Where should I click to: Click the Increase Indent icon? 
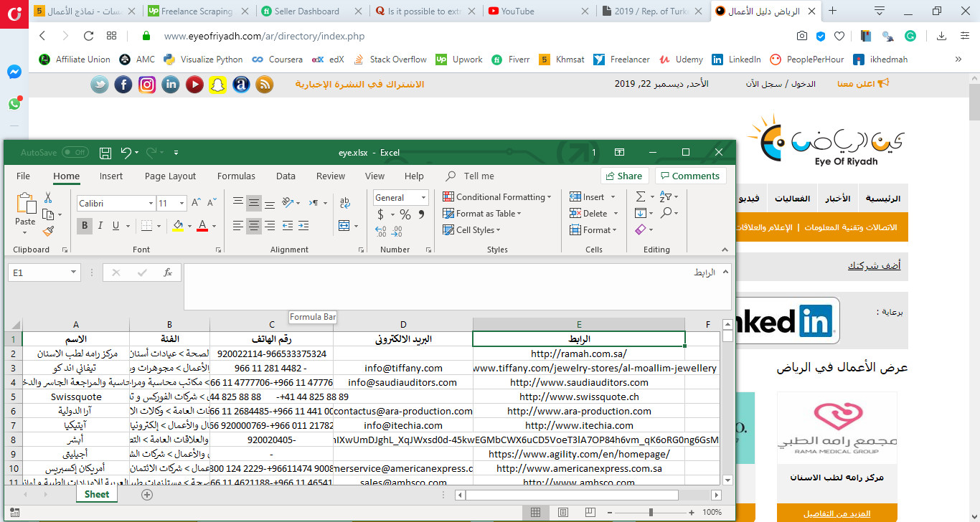(x=305, y=226)
